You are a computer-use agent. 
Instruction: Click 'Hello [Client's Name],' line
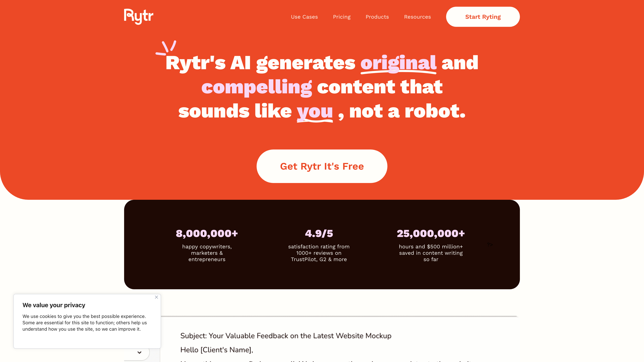[217, 350]
